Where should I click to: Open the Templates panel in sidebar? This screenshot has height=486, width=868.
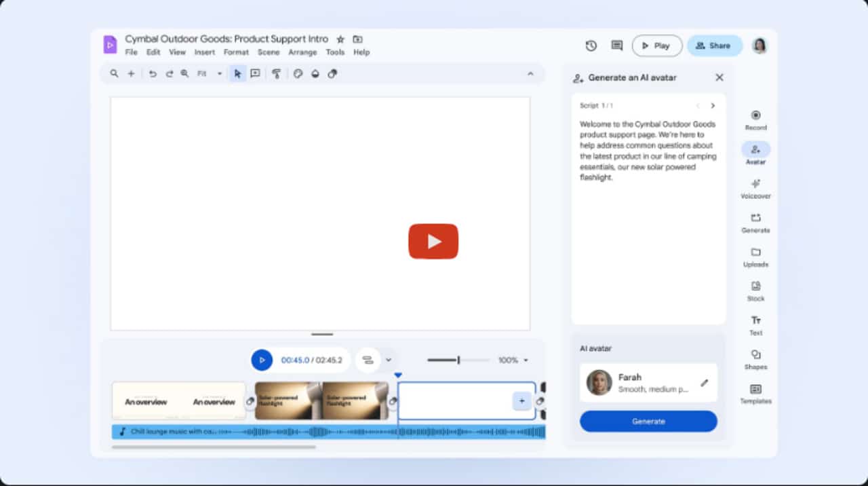click(756, 394)
